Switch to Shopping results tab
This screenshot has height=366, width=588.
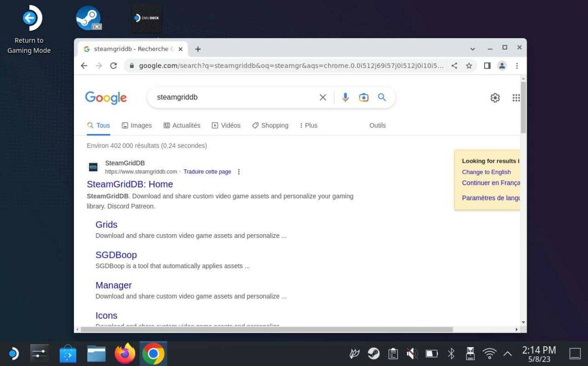[270, 125]
